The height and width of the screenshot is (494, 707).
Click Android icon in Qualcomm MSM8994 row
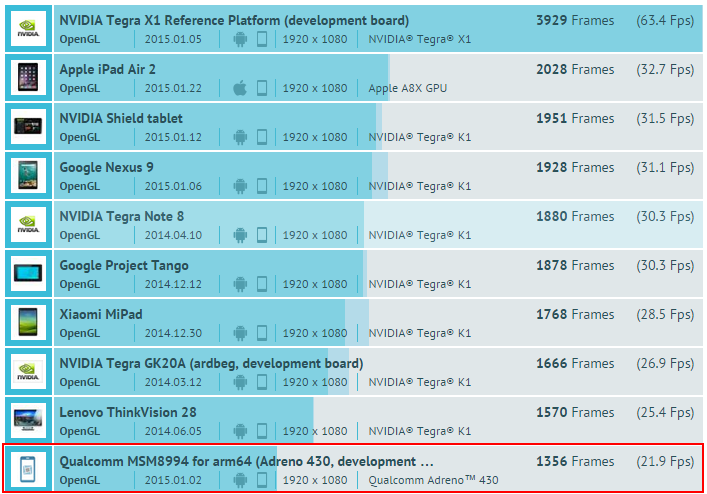[x=240, y=481]
